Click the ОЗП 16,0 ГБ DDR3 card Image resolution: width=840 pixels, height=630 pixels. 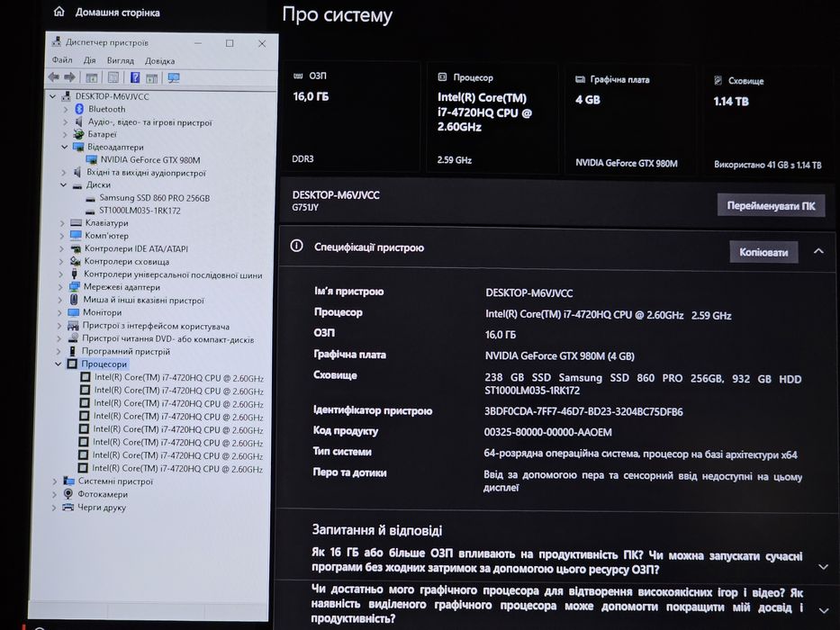(353, 117)
